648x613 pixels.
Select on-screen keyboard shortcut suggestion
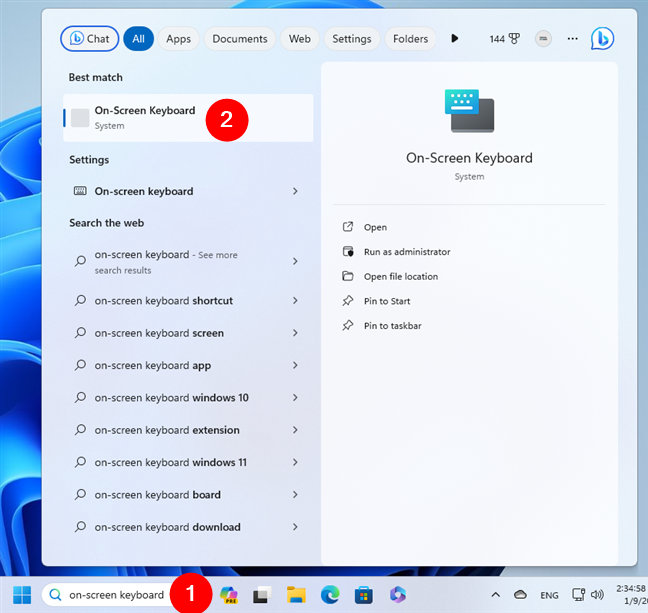click(188, 301)
